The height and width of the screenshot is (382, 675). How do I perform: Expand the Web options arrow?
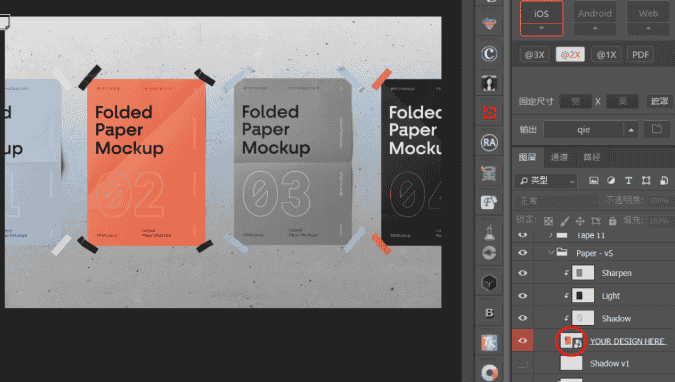pyautogui.click(x=648, y=28)
